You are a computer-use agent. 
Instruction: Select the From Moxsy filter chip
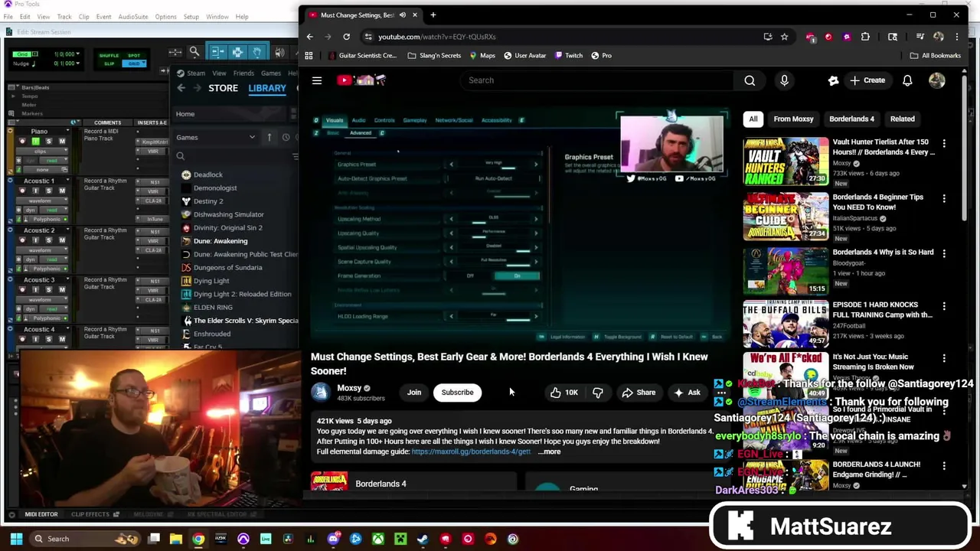click(x=793, y=119)
